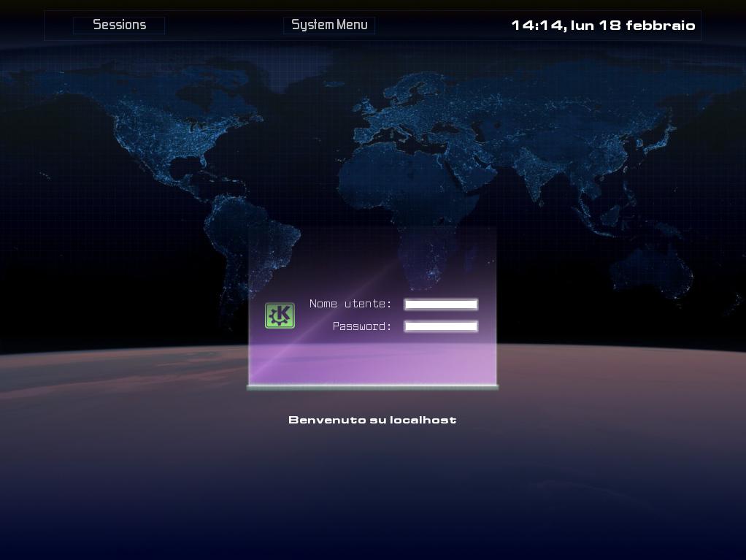Click the green KDE gear logo icon
746x560 pixels.
[x=280, y=315]
